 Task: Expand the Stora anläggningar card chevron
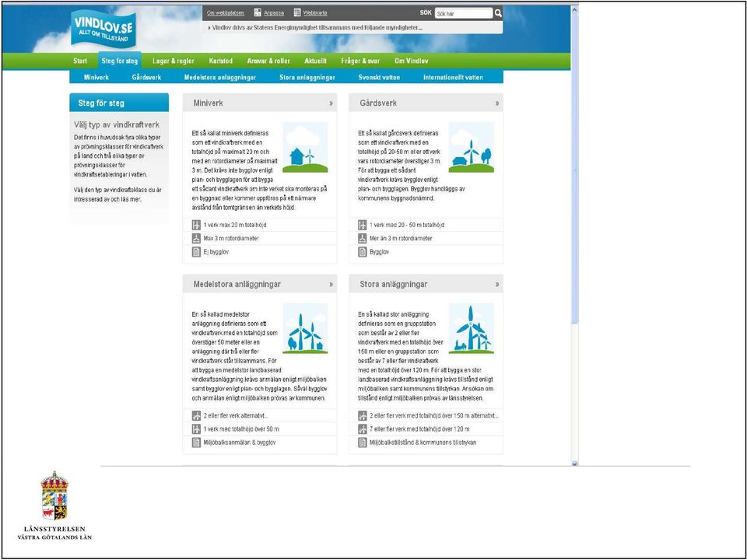pos(497,285)
